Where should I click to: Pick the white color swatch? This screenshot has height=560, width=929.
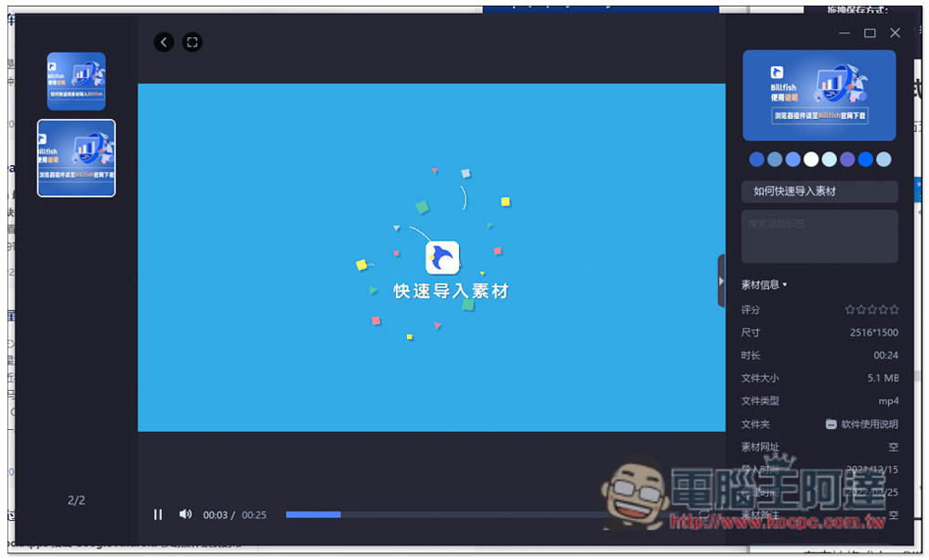tap(811, 159)
